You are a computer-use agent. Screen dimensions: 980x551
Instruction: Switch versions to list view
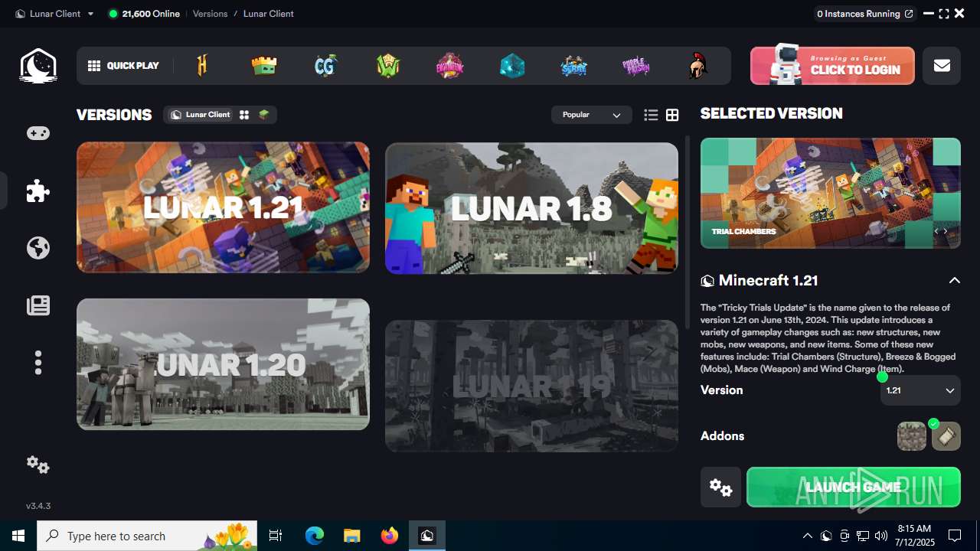pos(651,115)
